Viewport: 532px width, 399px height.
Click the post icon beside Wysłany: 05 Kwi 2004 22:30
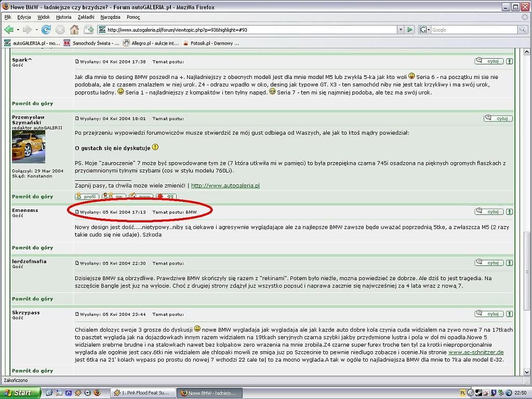[x=77, y=263]
